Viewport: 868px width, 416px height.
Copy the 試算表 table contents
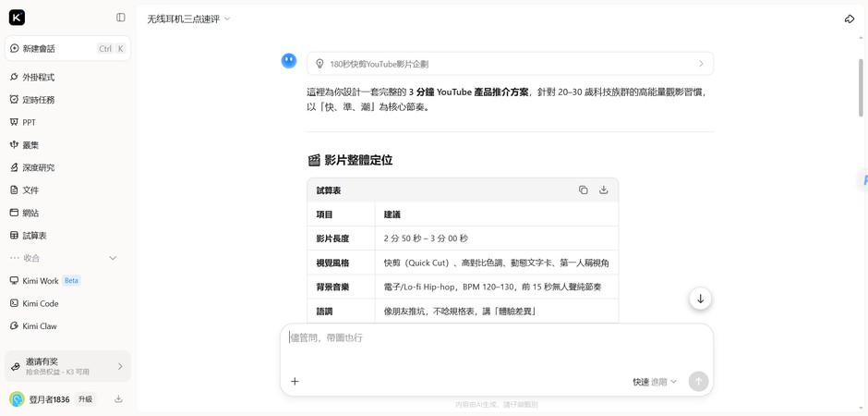(x=583, y=190)
